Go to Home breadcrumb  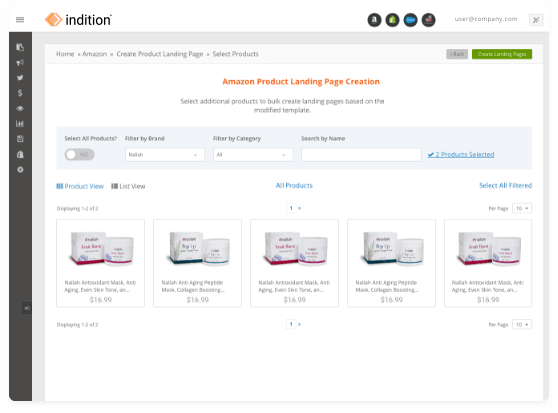(65, 54)
